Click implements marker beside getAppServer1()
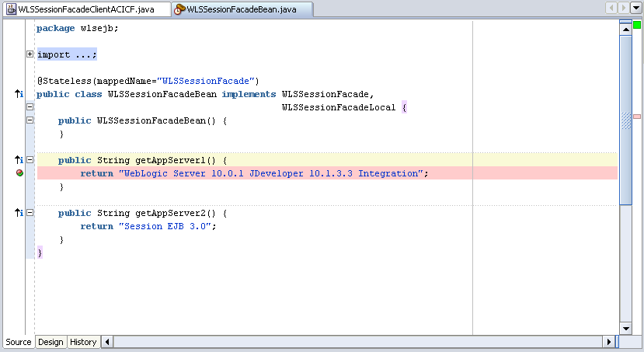Viewport: 644px width, 352px height. point(19,160)
